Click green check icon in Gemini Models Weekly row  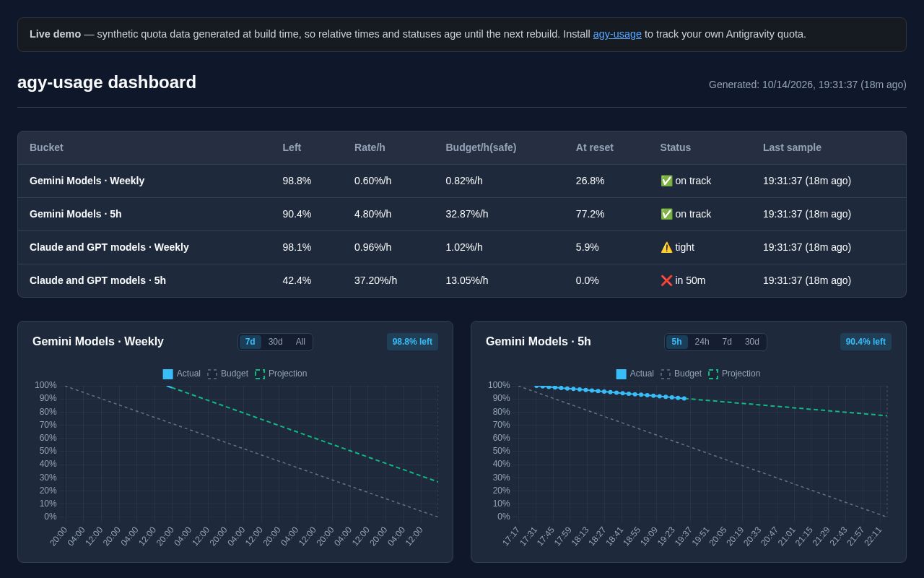click(666, 181)
